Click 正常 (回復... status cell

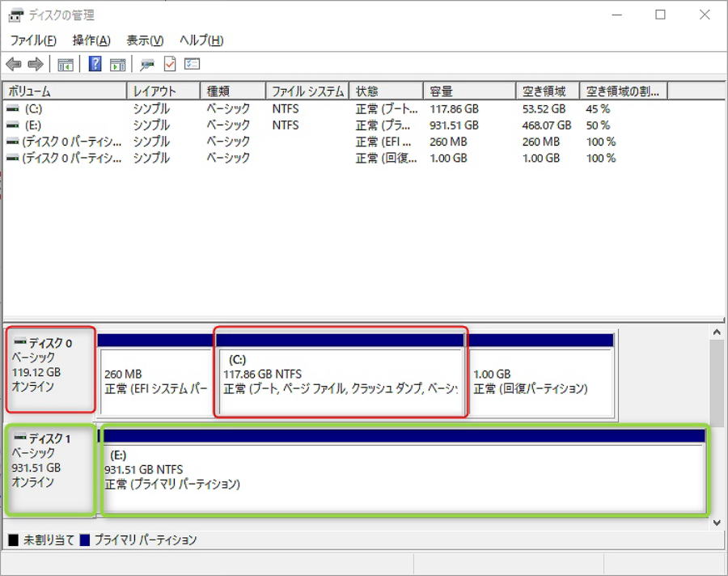tap(387, 158)
